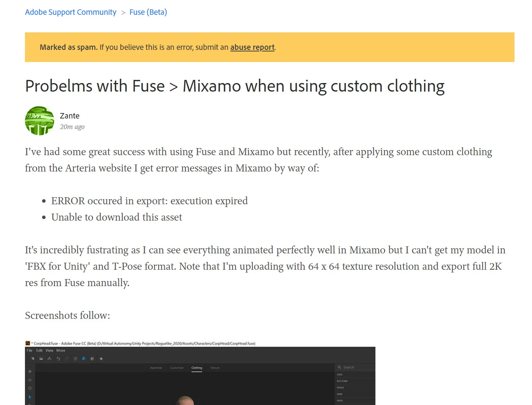Click the move tool icon in Fuse's left sidebar
Viewport: 532px width, 405px height.
pos(30,371)
